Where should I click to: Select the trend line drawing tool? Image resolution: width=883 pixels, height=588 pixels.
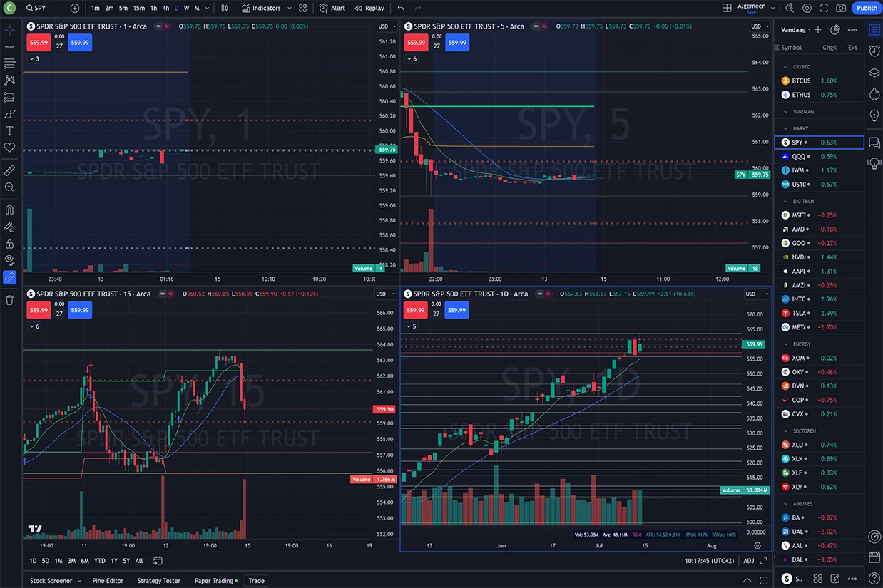coord(9,46)
